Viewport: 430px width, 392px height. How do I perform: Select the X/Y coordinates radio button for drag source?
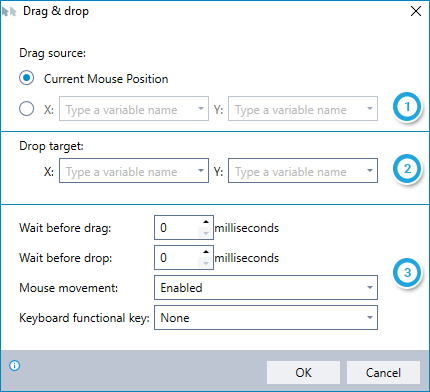click(x=27, y=108)
